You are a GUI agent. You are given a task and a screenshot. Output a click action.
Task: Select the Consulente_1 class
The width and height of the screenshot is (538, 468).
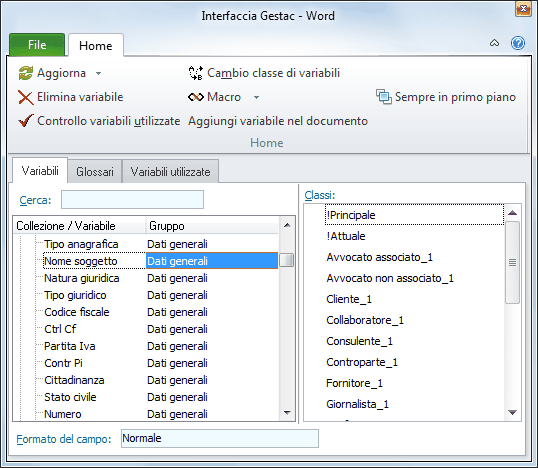coord(360,341)
